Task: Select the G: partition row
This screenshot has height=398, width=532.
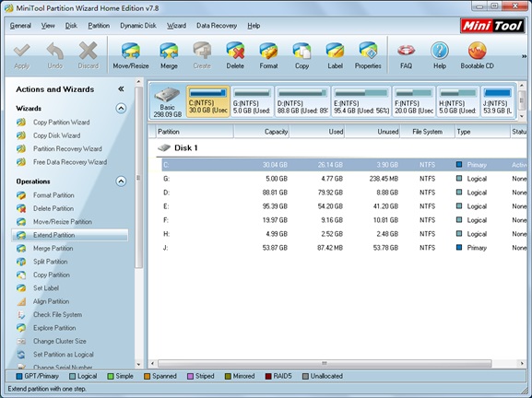Action: [x=344, y=179]
